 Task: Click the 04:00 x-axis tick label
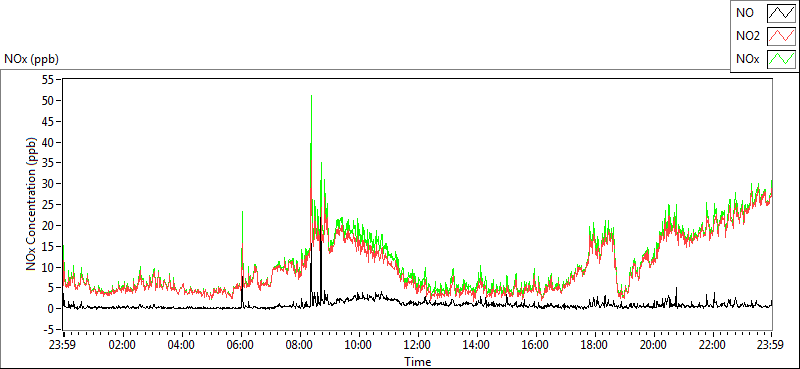click(181, 344)
